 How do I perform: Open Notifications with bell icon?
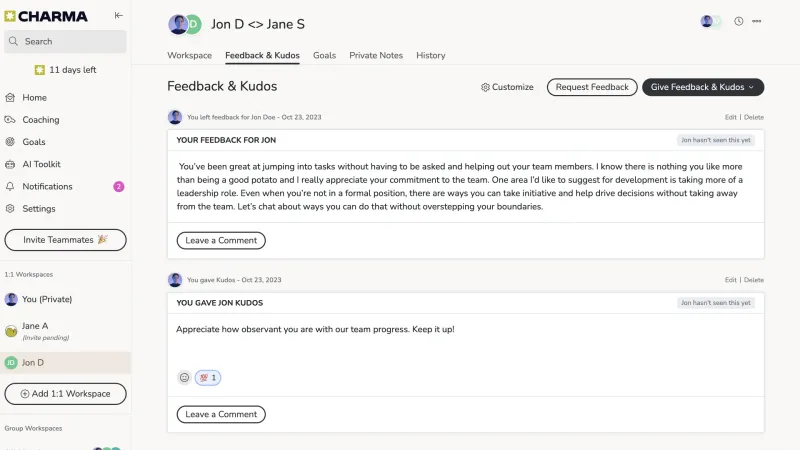click(x=47, y=187)
